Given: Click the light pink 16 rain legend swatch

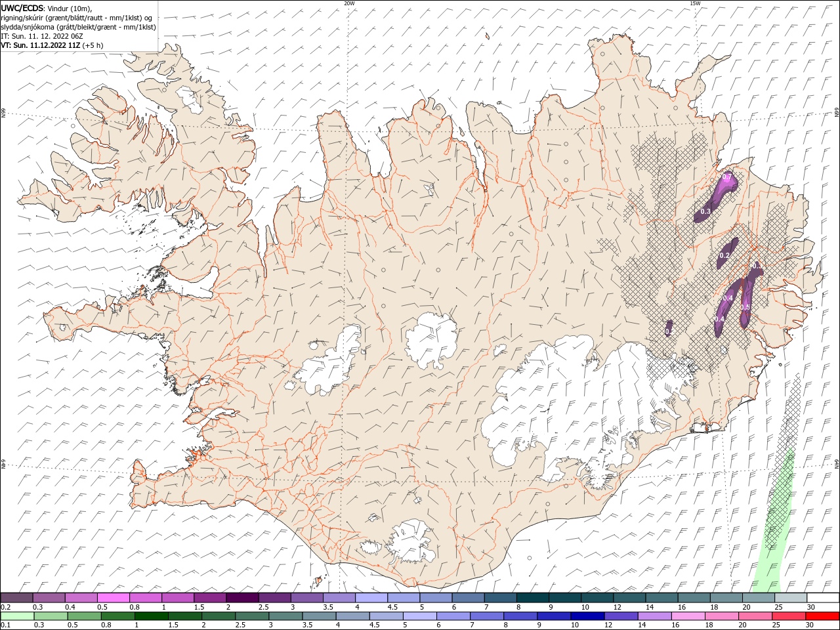Looking at the screenshot, I should point(688,616).
